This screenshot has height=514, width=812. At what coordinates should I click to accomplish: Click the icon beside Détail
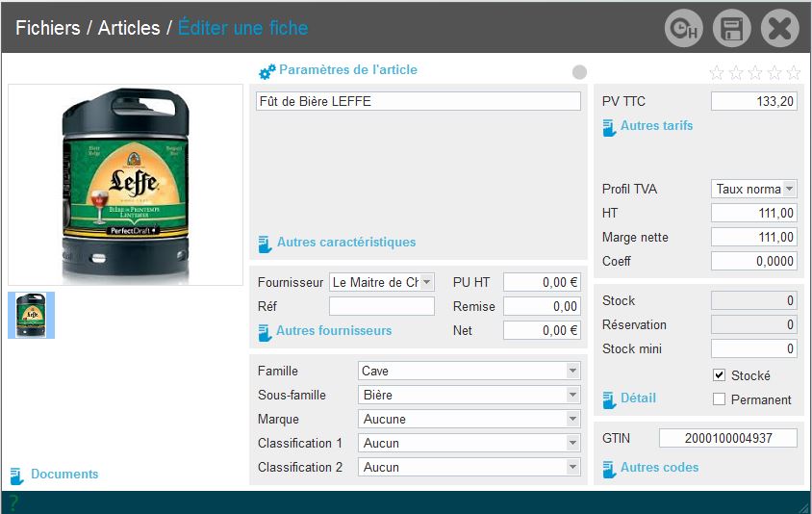[x=609, y=400]
